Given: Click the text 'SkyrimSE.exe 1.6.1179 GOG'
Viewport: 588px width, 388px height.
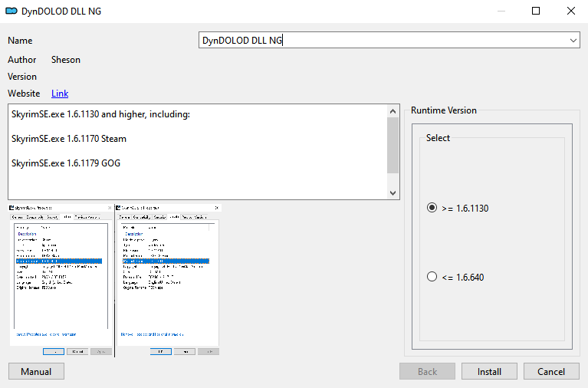Looking at the screenshot, I should [x=66, y=163].
